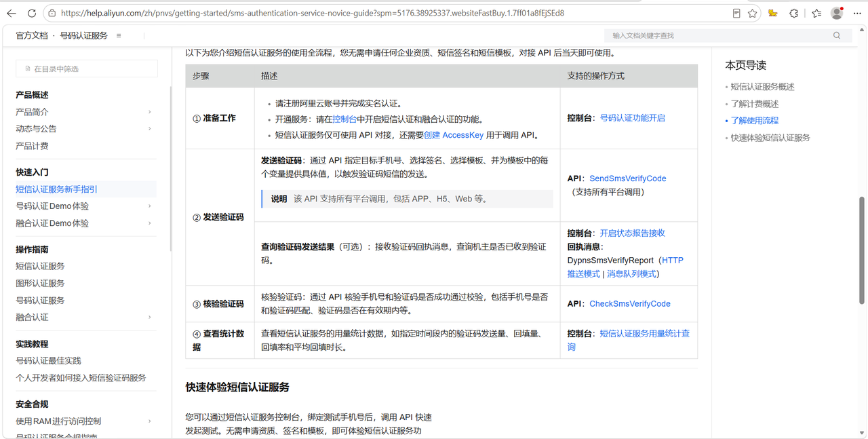Open 官方文档 in the header
Screen dimensions: 868x439
tap(32, 35)
